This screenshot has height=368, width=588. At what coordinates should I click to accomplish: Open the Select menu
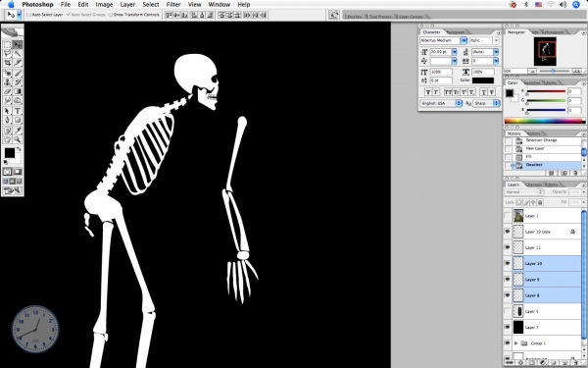pos(151,5)
